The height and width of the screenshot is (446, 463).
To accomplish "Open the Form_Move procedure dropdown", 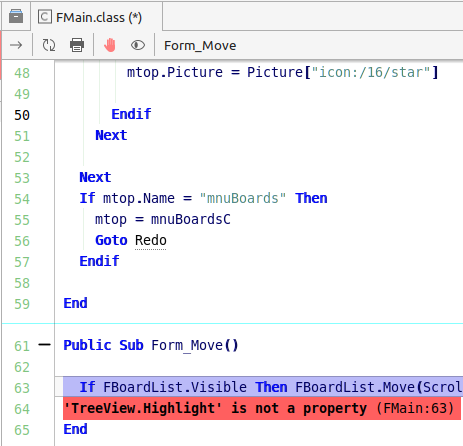I will coord(200,46).
